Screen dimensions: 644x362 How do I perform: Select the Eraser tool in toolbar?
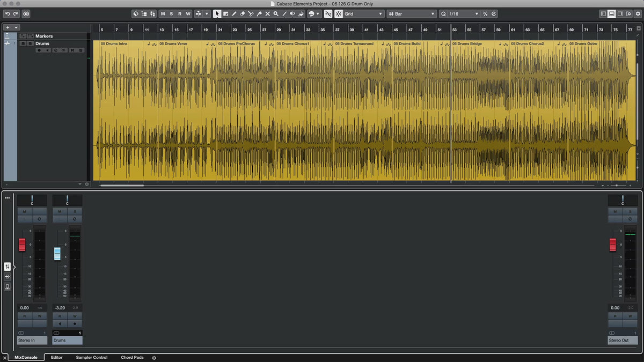click(242, 14)
